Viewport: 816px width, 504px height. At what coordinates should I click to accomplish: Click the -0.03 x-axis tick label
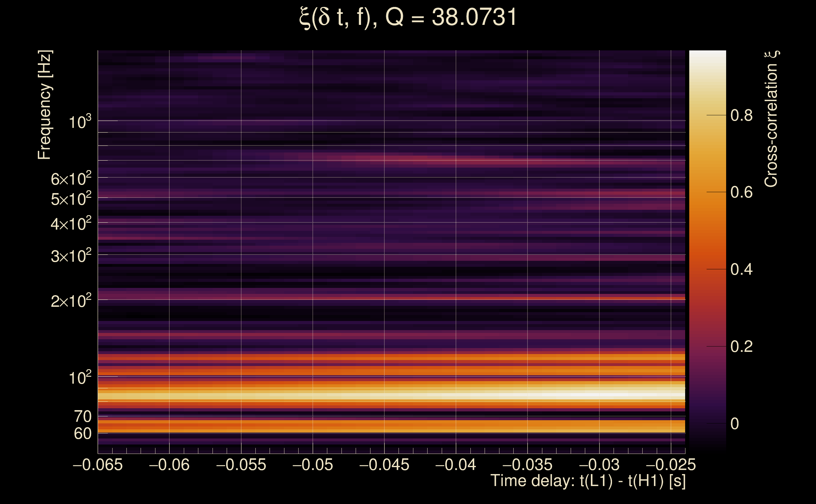(599, 465)
